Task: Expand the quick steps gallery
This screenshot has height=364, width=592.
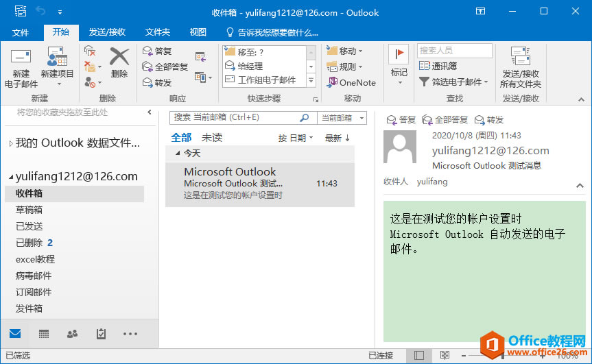Action: (x=311, y=80)
